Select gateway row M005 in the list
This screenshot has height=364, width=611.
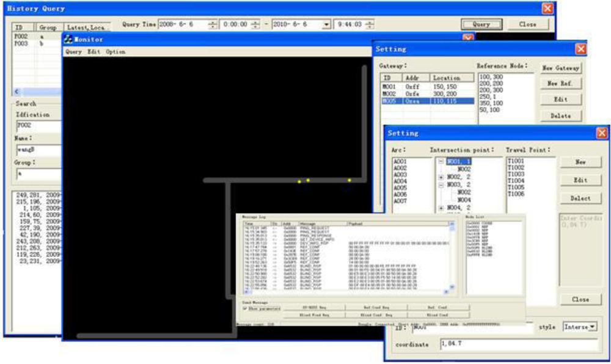tap(426, 101)
